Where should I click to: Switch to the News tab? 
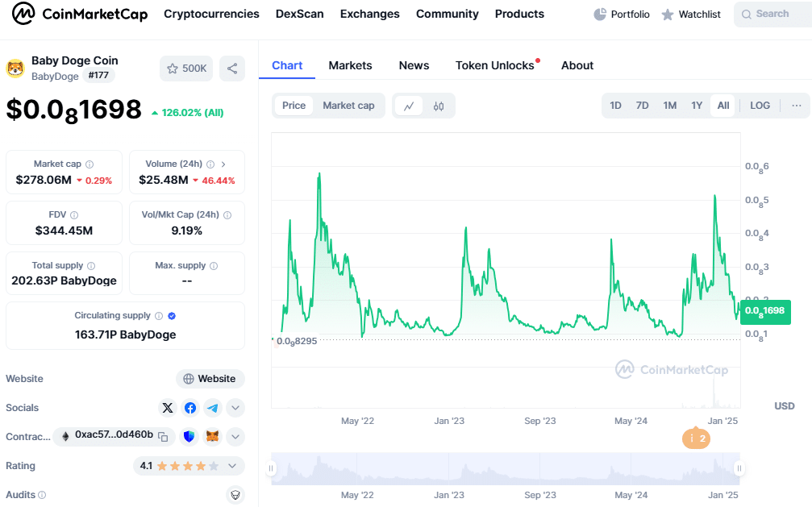(x=414, y=66)
